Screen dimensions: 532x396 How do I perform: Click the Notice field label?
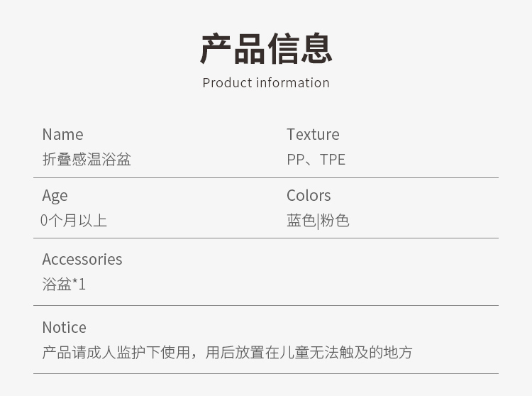[65, 328]
